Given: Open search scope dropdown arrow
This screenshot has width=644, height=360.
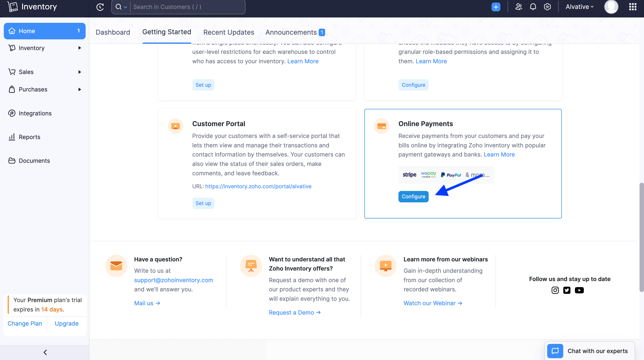Looking at the screenshot, I should (125, 7).
